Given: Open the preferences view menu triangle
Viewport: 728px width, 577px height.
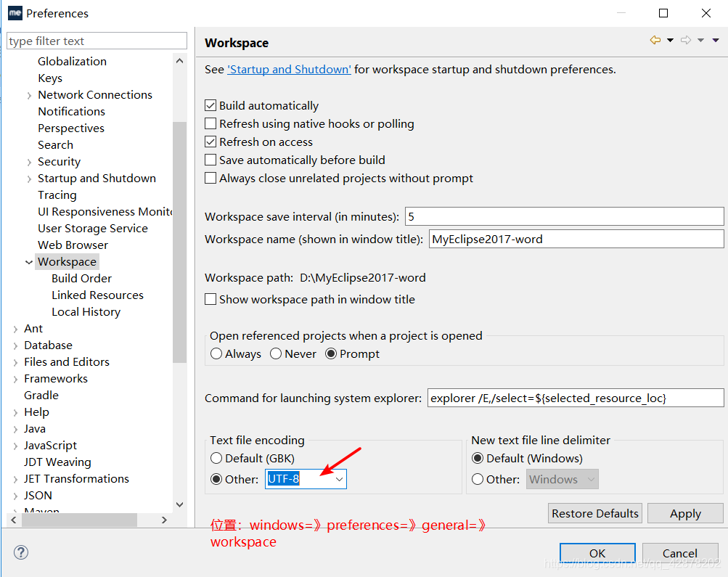Looking at the screenshot, I should point(716,41).
